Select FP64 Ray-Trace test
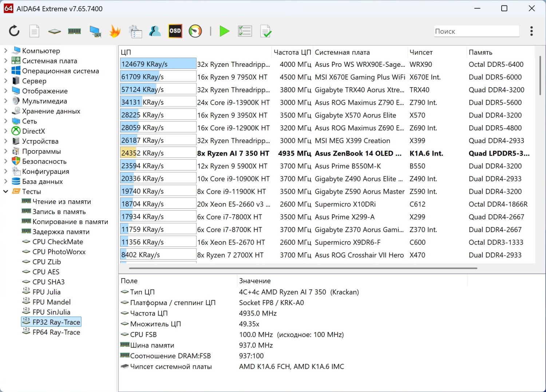Image resolution: width=546 pixels, height=392 pixels. coord(56,332)
